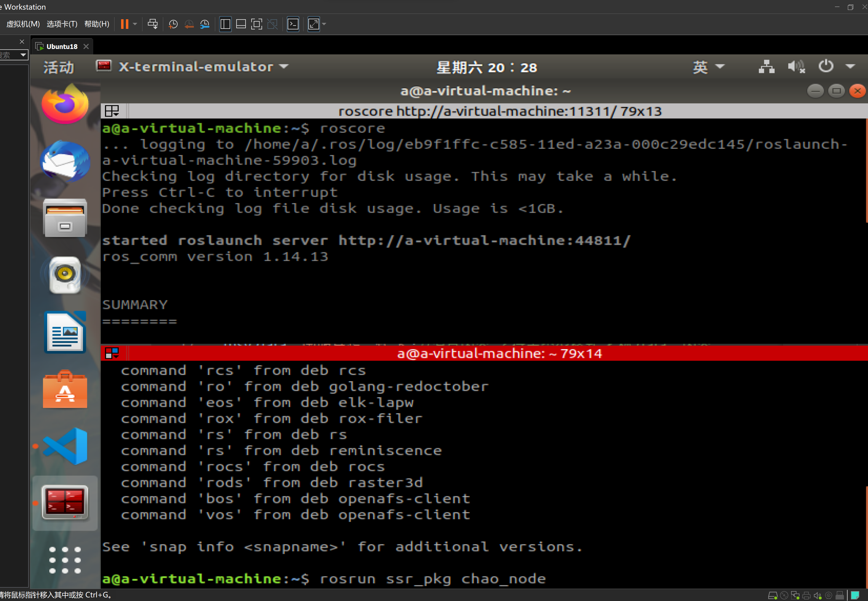Show applications grid in the dock
868x601 pixels.
(x=65, y=560)
